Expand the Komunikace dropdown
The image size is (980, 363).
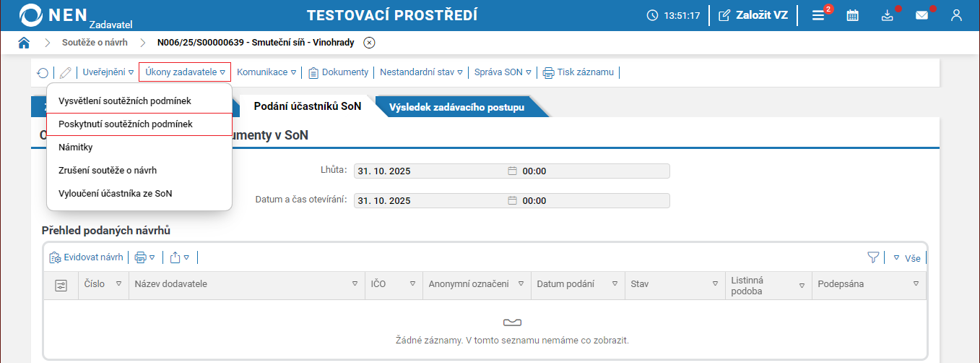click(x=266, y=72)
